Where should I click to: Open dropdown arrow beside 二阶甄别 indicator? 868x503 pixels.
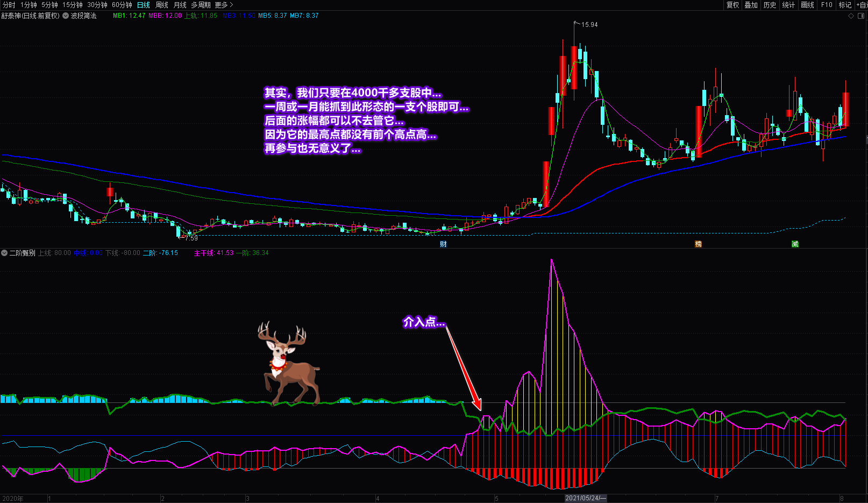click(x=4, y=253)
